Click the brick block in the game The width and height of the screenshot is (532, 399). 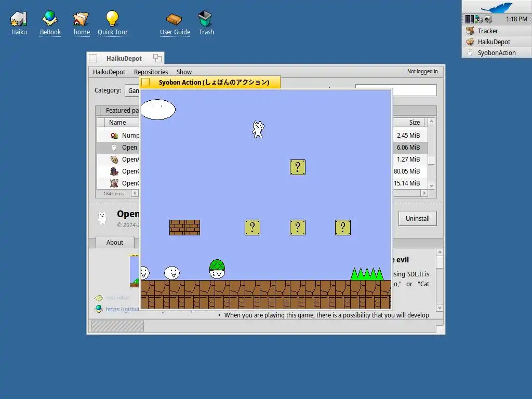[x=184, y=228]
